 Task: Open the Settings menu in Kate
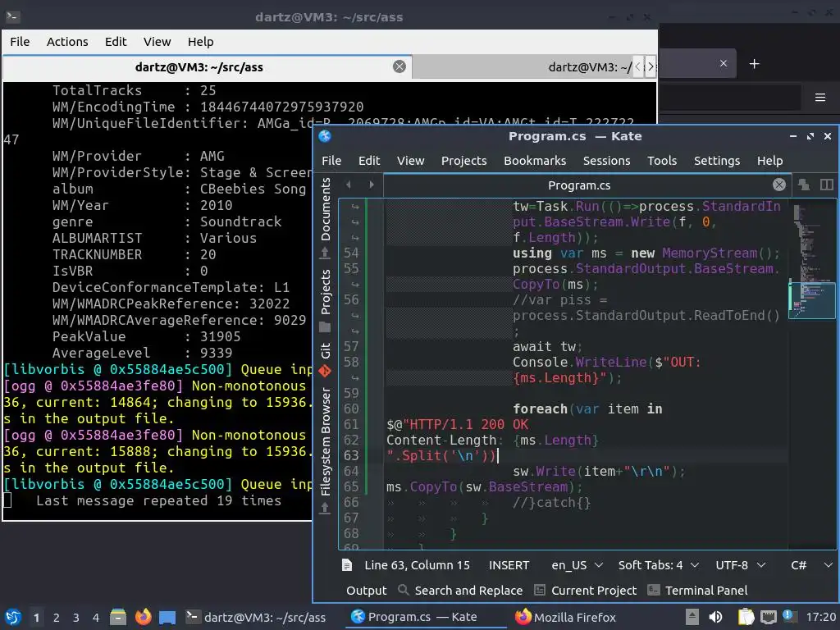[717, 161]
